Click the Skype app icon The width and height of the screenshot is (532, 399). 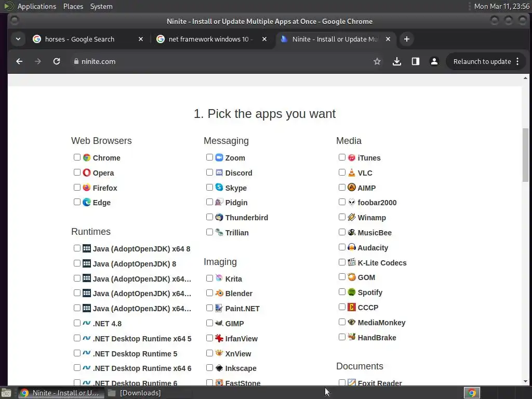[219, 188]
